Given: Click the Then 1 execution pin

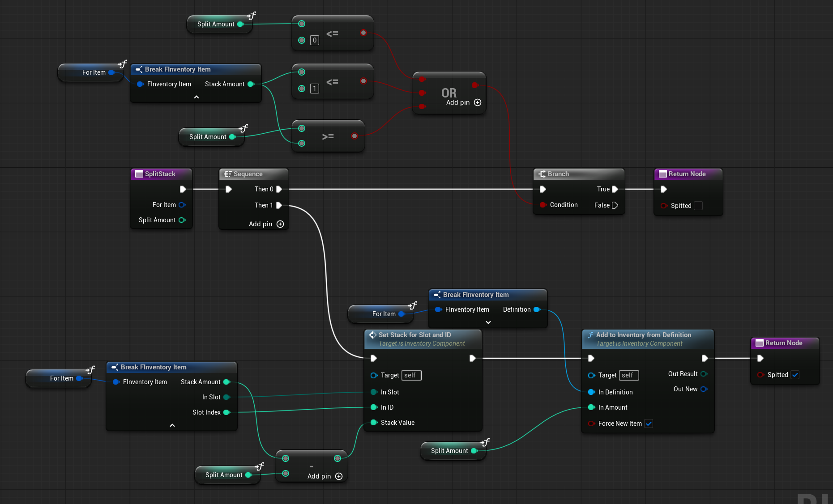Looking at the screenshot, I should click(x=279, y=205).
